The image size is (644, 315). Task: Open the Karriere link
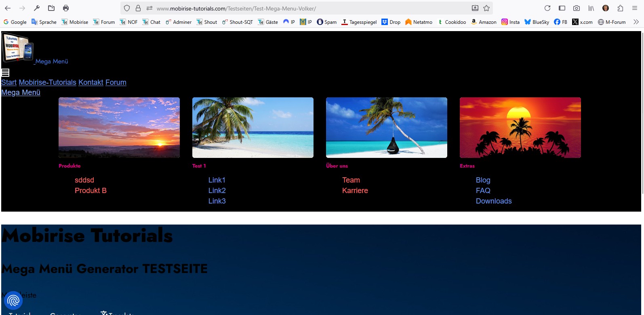coord(355,191)
